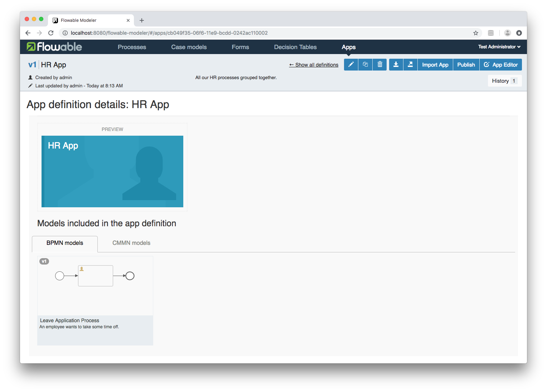Click the HR App preview tile
The image size is (547, 392).
click(x=112, y=171)
